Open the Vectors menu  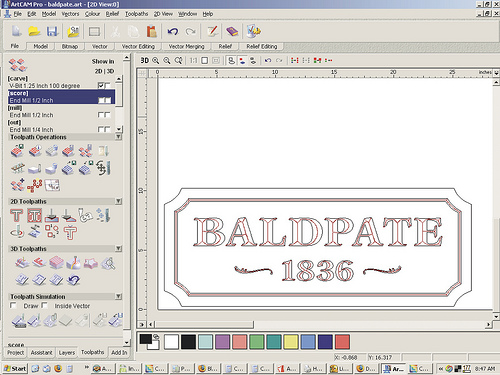click(71, 14)
